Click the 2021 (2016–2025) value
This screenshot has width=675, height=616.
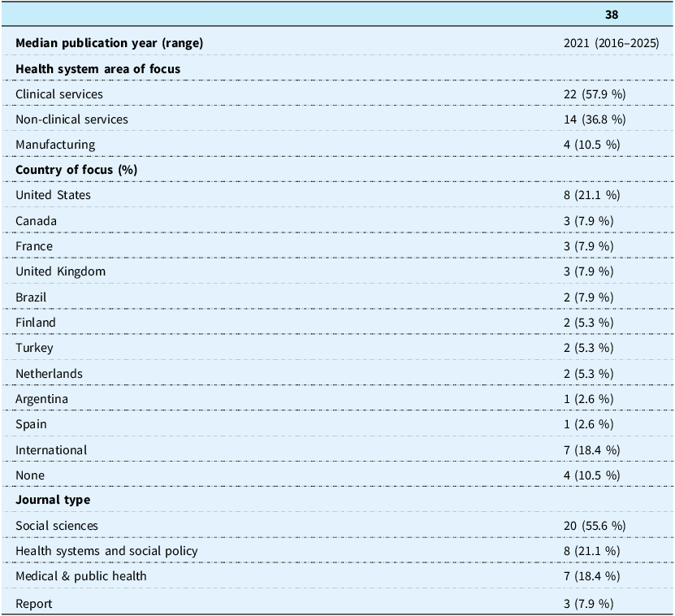coord(612,43)
